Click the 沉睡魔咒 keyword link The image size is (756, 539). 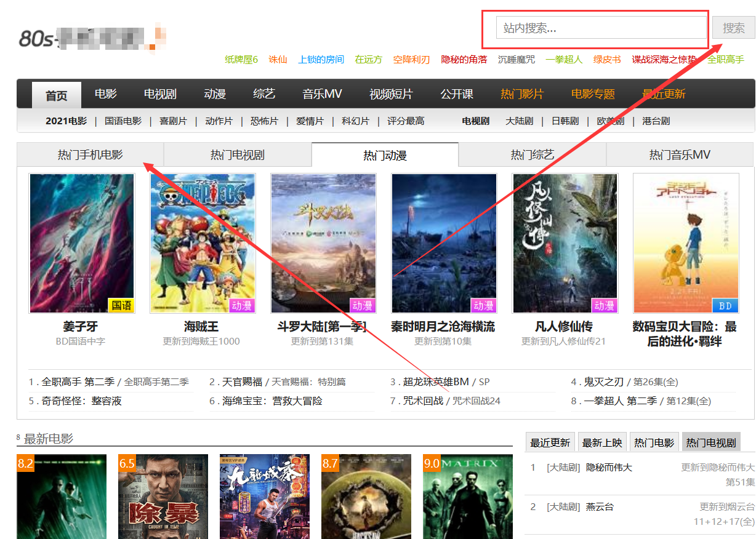pyautogui.click(x=516, y=60)
